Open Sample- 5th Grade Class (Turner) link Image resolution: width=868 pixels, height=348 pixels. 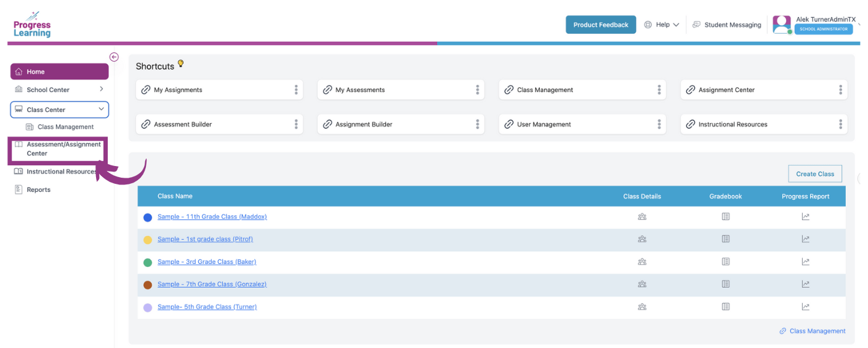tap(207, 306)
